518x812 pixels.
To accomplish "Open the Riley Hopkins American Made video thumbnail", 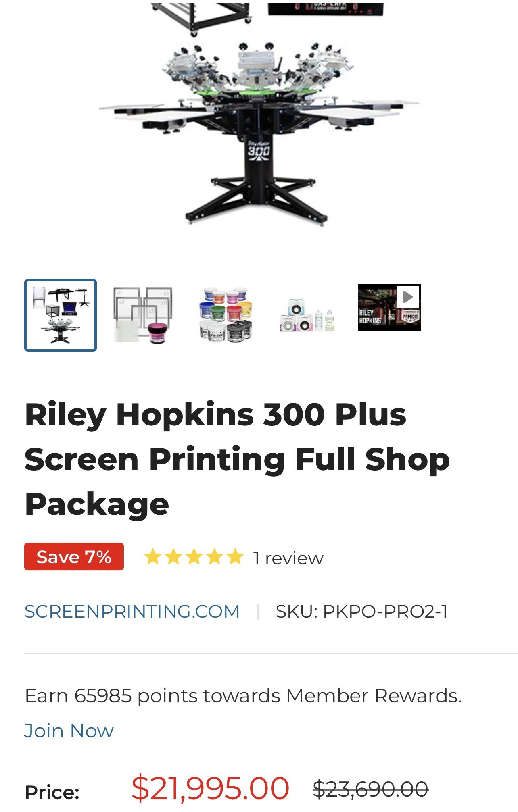I will tap(390, 308).
